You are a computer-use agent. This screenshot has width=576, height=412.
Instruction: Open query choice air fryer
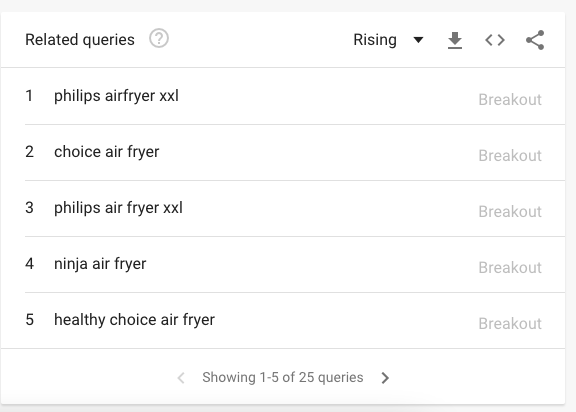(107, 152)
